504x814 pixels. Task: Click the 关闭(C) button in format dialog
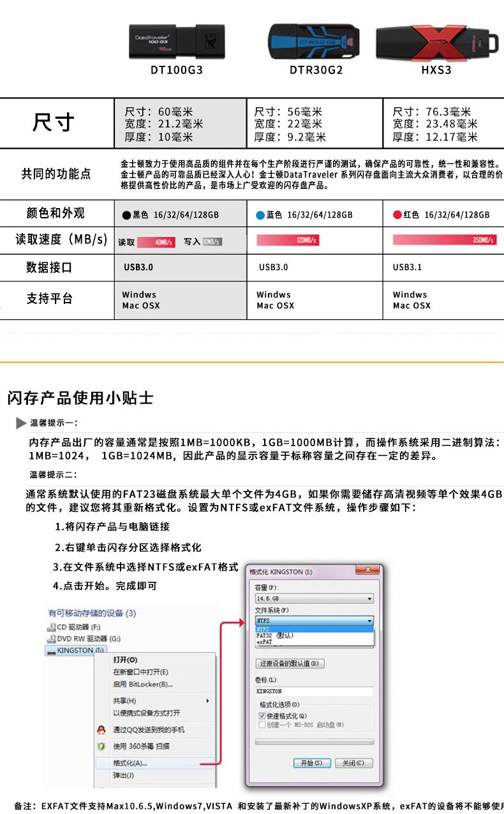coord(353,763)
